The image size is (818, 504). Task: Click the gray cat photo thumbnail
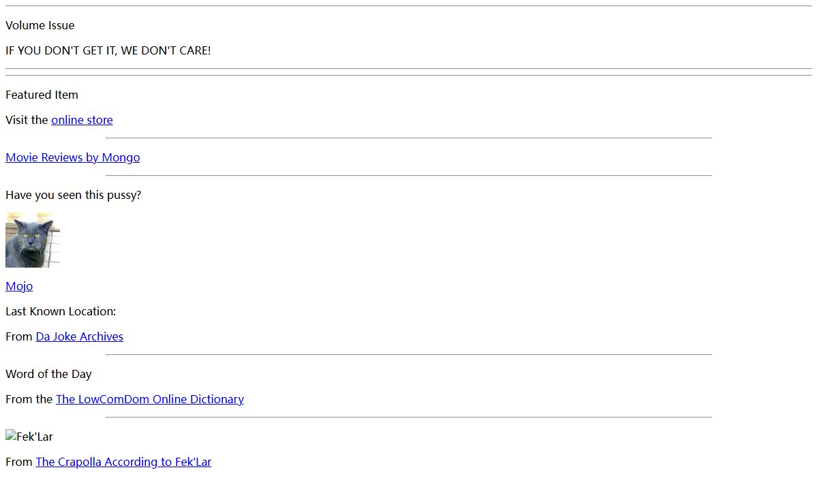click(x=33, y=240)
